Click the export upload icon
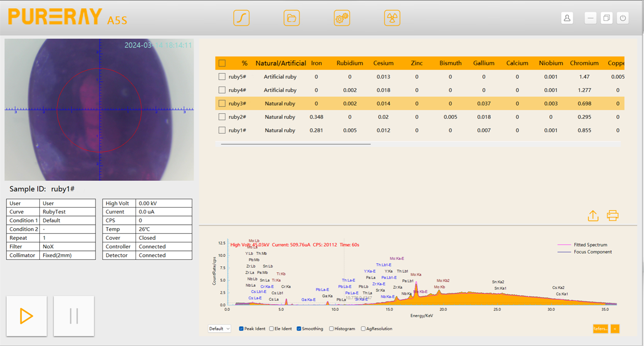This screenshot has height=346, width=644. coord(593,216)
